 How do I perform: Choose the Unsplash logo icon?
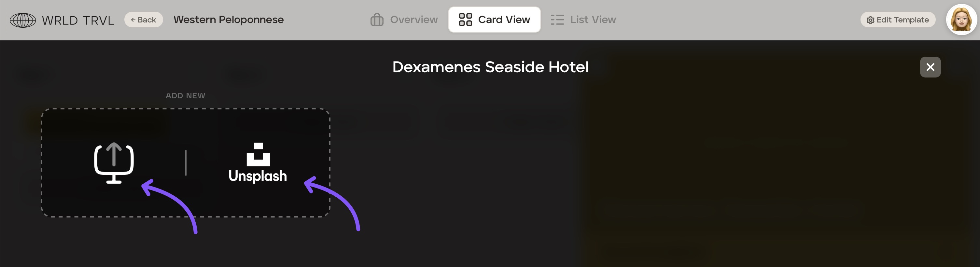[x=258, y=154]
